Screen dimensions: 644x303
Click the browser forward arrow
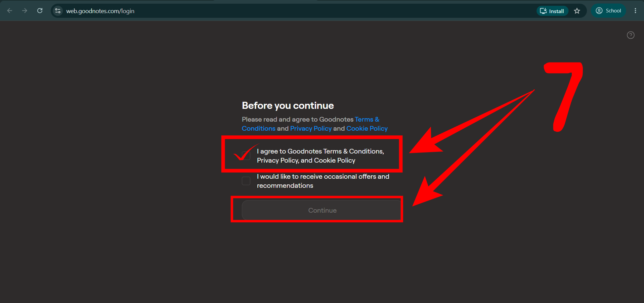(x=25, y=11)
